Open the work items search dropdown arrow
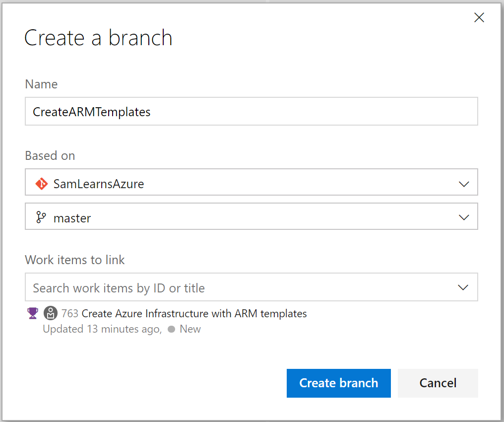This screenshot has height=422, width=504. tap(463, 287)
